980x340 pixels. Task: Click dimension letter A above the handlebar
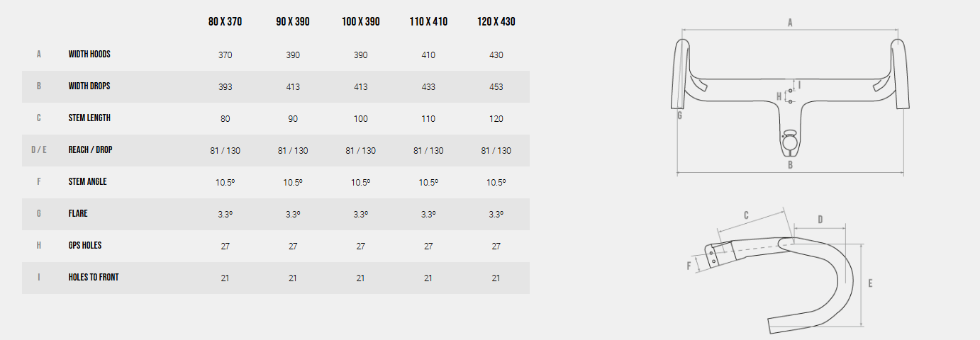pyautogui.click(x=790, y=23)
